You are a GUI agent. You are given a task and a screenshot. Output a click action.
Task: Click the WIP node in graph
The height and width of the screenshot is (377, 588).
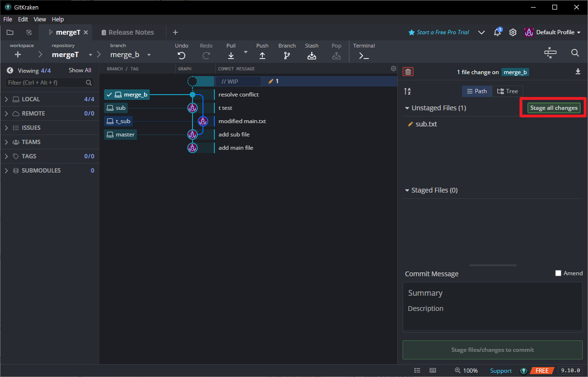point(193,81)
